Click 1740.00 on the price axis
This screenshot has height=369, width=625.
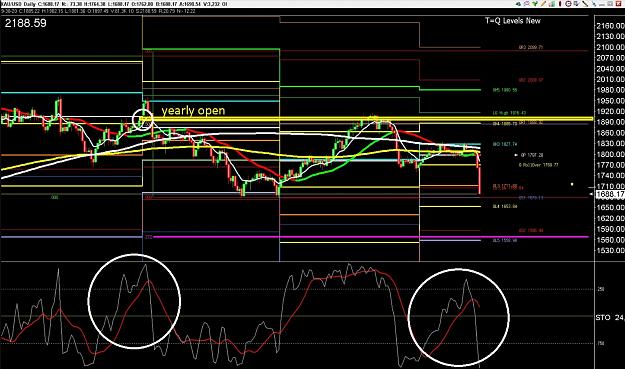point(610,175)
